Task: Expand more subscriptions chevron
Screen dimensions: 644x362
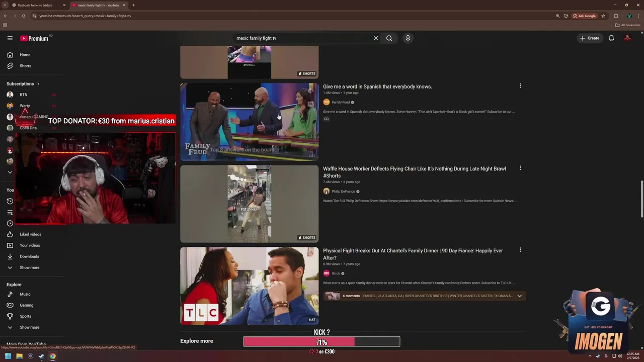Action: pyautogui.click(x=10, y=172)
